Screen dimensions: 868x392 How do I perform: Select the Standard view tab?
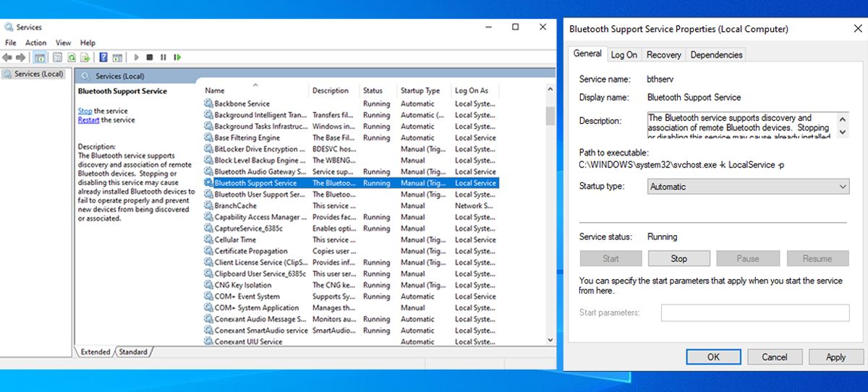coord(133,352)
